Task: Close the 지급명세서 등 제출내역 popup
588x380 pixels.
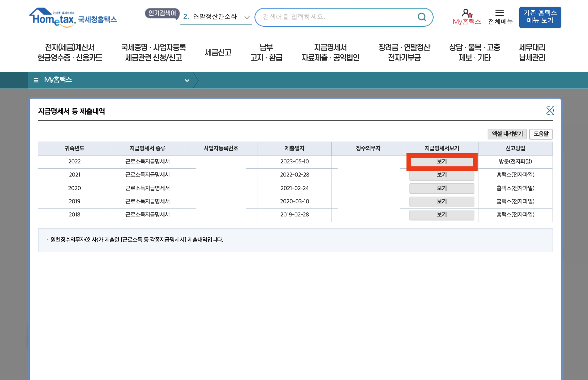Action: click(550, 111)
